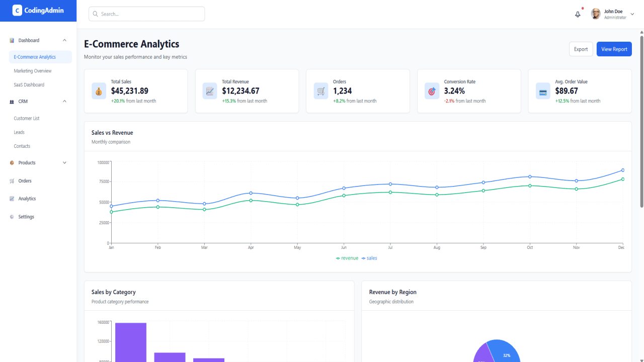The height and width of the screenshot is (362, 644).
Task: Click the page vertical scrollbar
Action: coord(641,121)
